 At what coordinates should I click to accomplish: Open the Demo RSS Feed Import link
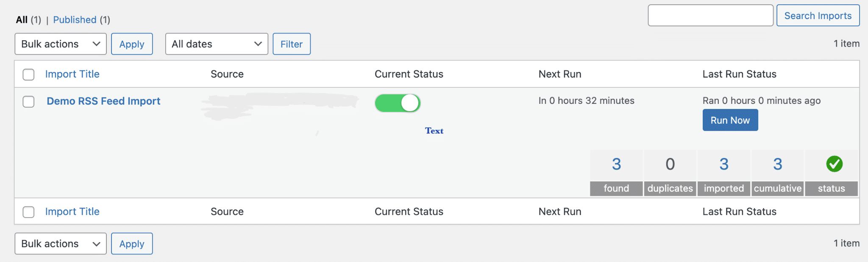(x=103, y=101)
